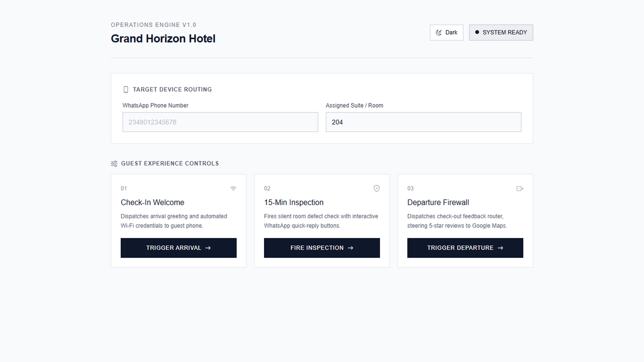Click the card number 03
The height and width of the screenshot is (362, 644).
click(x=411, y=188)
